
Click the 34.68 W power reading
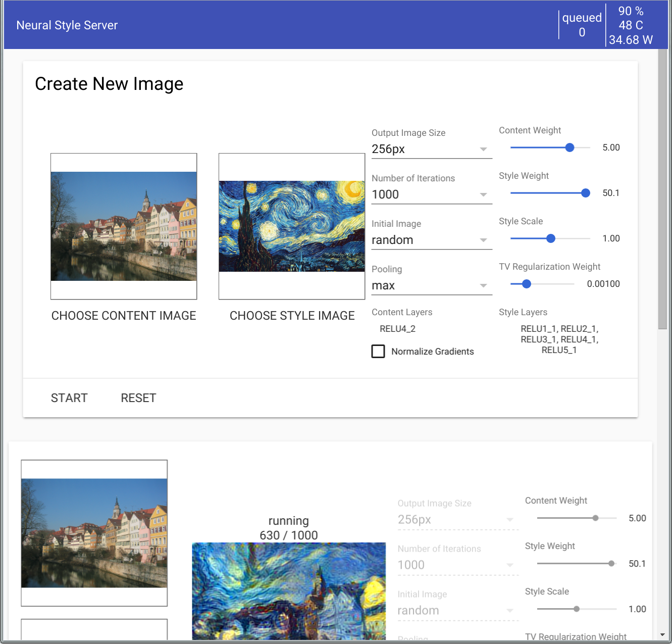(631, 40)
